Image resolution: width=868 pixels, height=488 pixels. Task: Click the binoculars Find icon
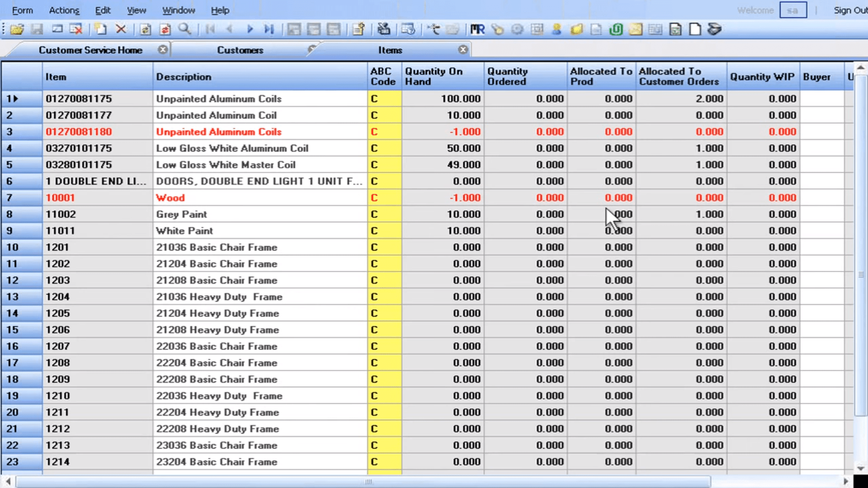tap(384, 30)
